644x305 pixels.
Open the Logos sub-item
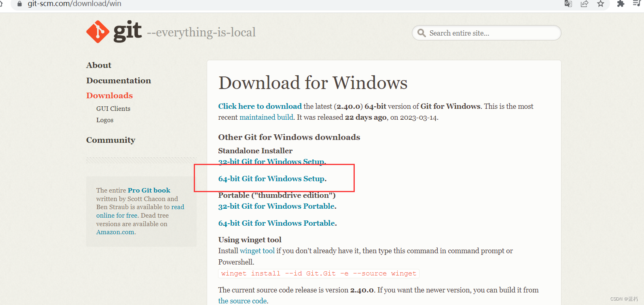click(105, 120)
